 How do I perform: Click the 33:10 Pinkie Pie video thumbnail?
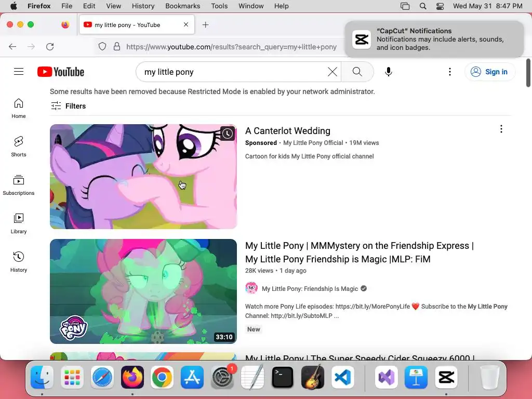(x=143, y=291)
